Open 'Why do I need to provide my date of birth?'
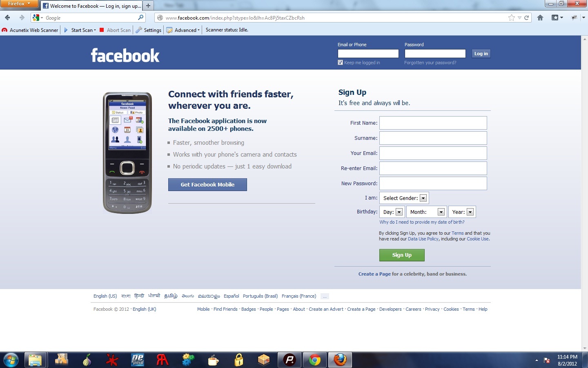 tap(422, 222)
